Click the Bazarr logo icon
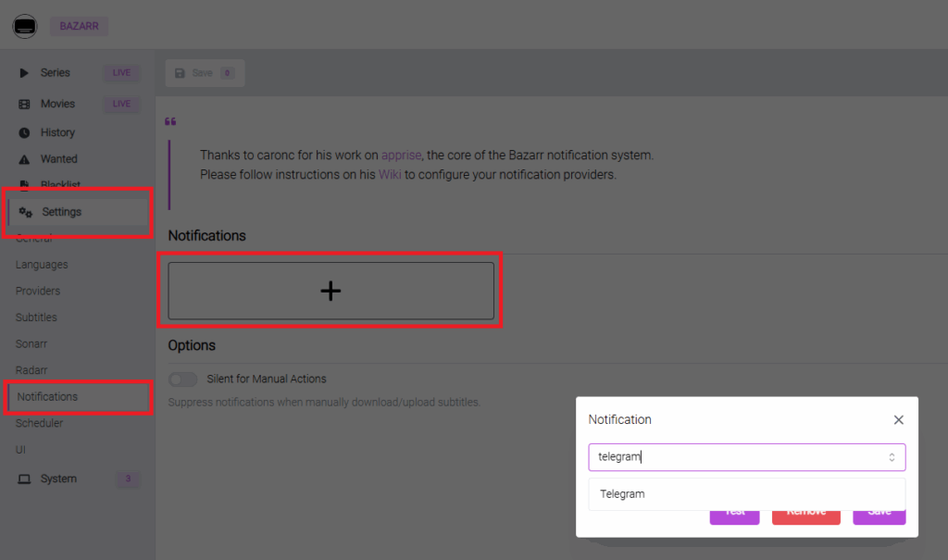Image resolution: width=948 pixels, height=560 pixels. point(25,26)
